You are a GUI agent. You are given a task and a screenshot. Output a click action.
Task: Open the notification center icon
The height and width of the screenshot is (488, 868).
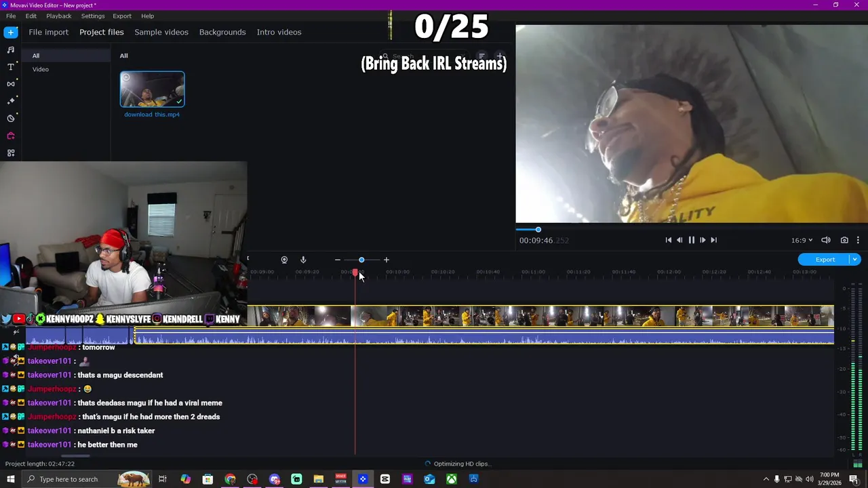point(854,479)
